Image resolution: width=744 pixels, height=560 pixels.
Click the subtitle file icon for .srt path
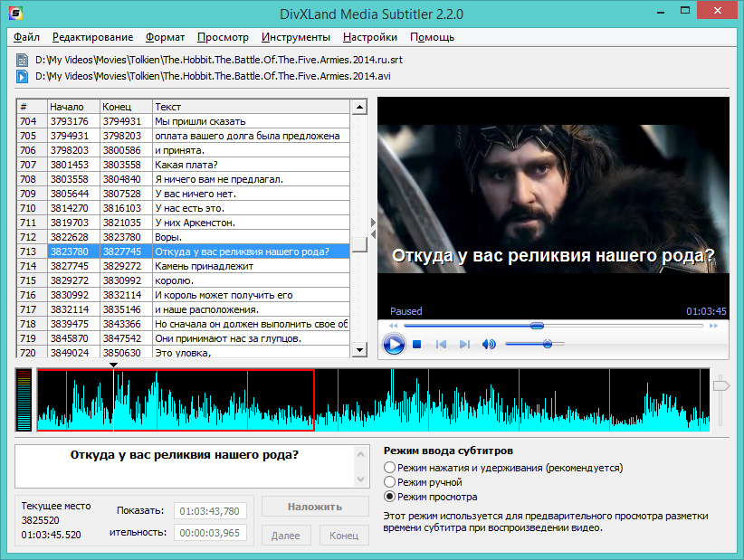pyautogui.click(x=23, y=61)
